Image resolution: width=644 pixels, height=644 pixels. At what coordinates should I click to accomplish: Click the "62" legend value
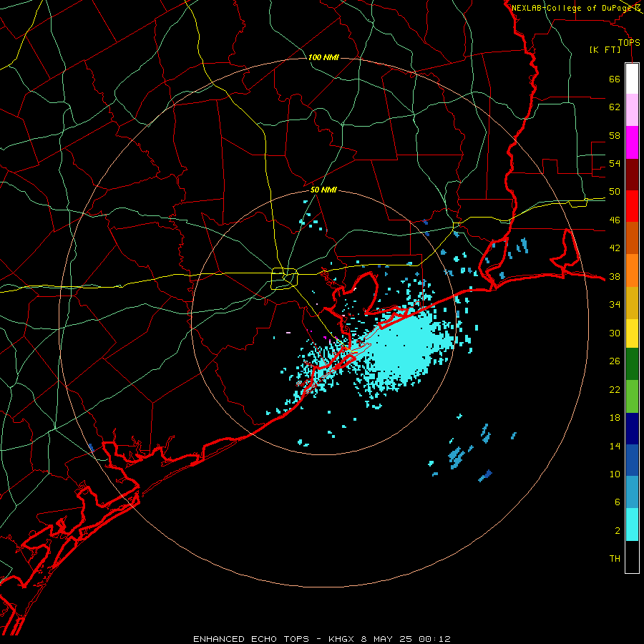[615, 107]
